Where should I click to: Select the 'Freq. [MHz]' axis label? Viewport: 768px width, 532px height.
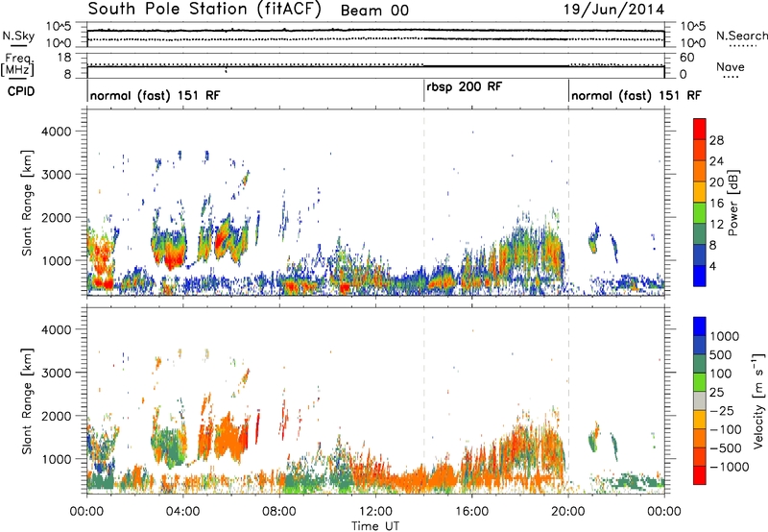18,65
